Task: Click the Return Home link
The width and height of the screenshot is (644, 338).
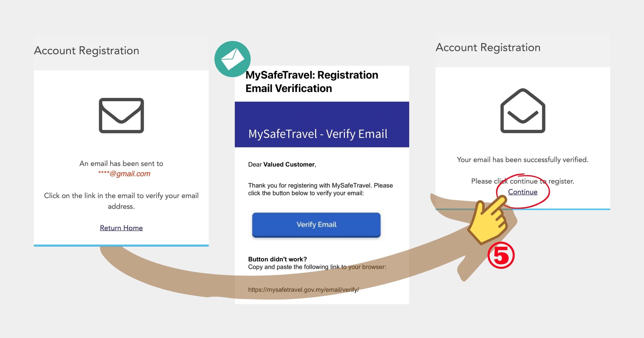Action: [x=121, y=228]
